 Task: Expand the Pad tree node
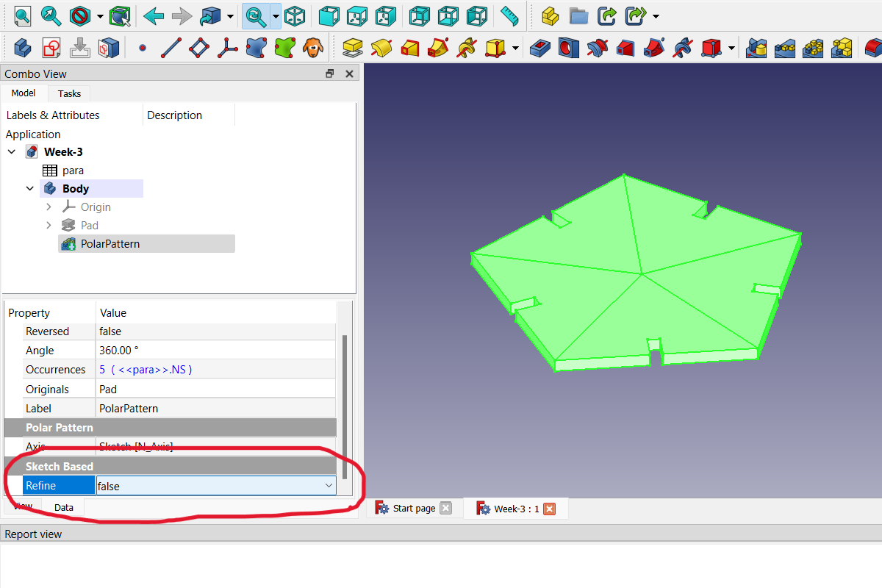pyautogui.click(x=49, y=226)
